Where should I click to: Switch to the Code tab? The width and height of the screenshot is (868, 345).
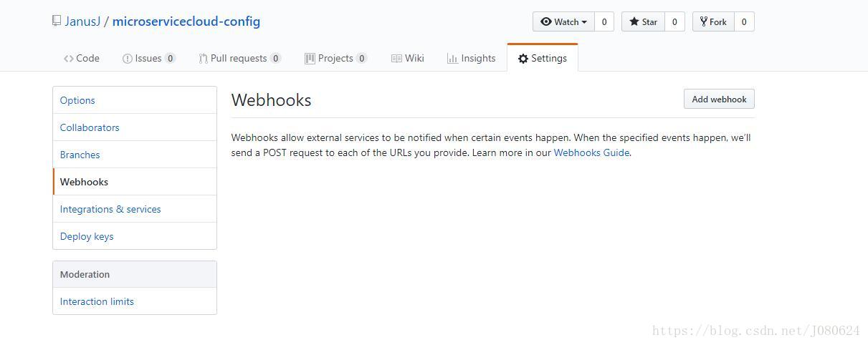click(x=82, y=58)
